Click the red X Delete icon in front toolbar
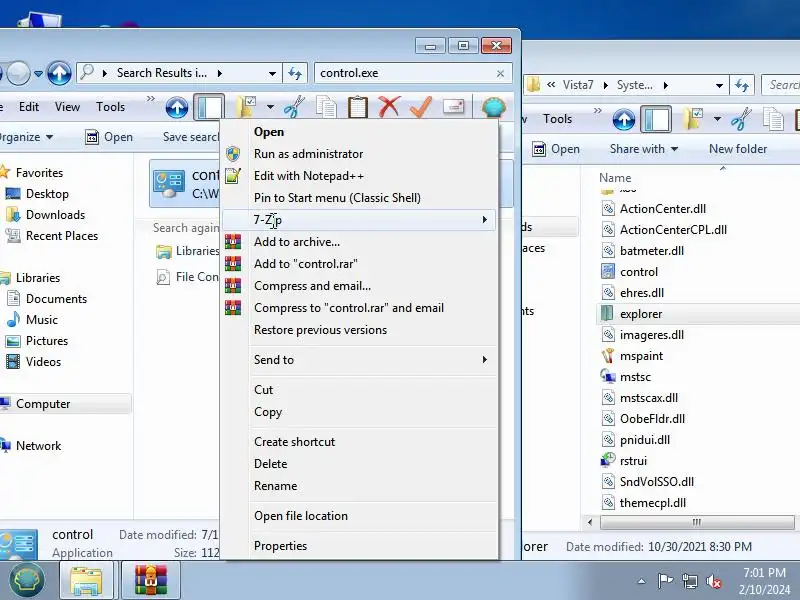Screen dimensions: 800x600 pyautogui.click(x=389, y=107)
